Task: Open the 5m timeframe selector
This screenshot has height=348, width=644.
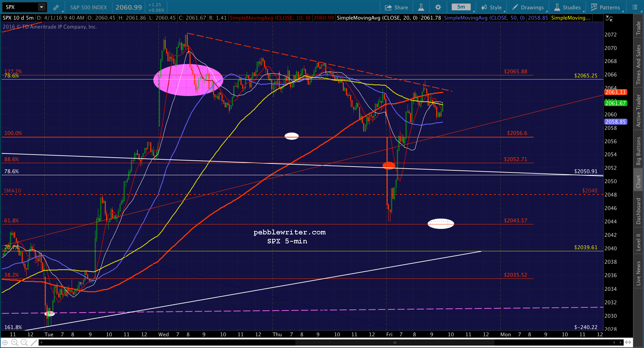Action: [461, 7]
